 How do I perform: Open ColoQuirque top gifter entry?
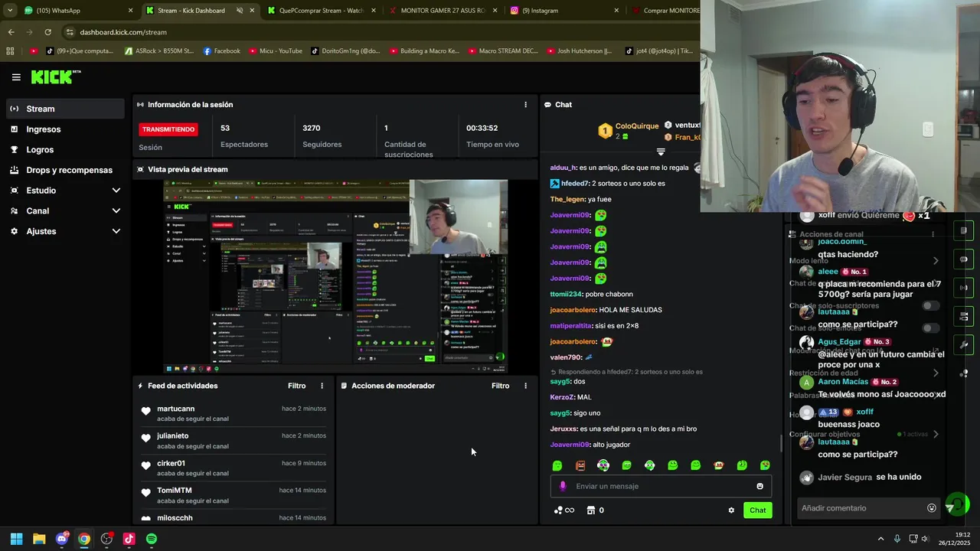tap(628, 131)
